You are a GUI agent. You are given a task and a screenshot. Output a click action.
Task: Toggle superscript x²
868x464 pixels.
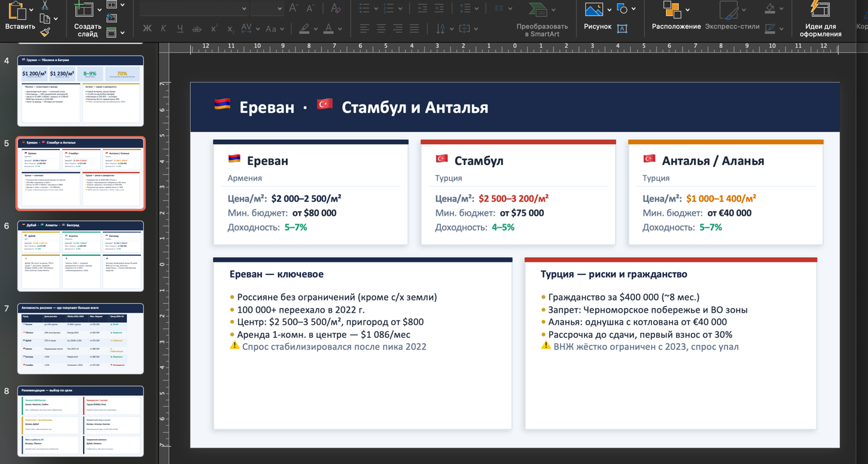coord(214,28)
